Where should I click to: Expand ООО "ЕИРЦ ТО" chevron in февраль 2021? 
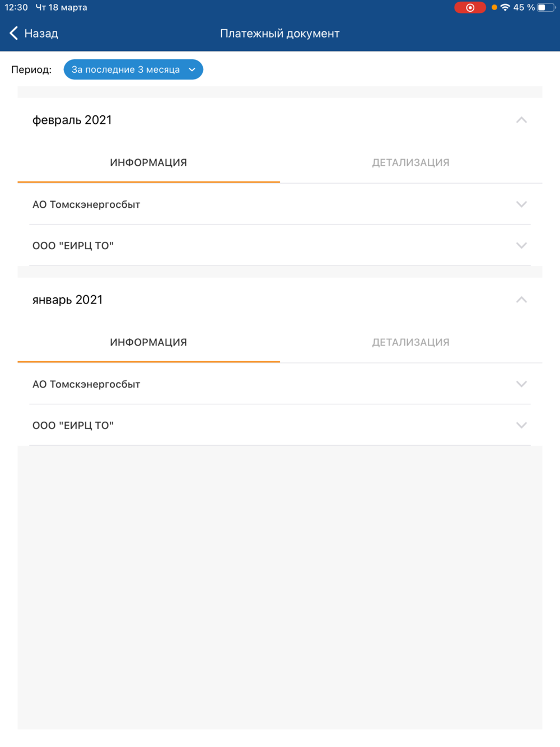click(x=521, y=245)
